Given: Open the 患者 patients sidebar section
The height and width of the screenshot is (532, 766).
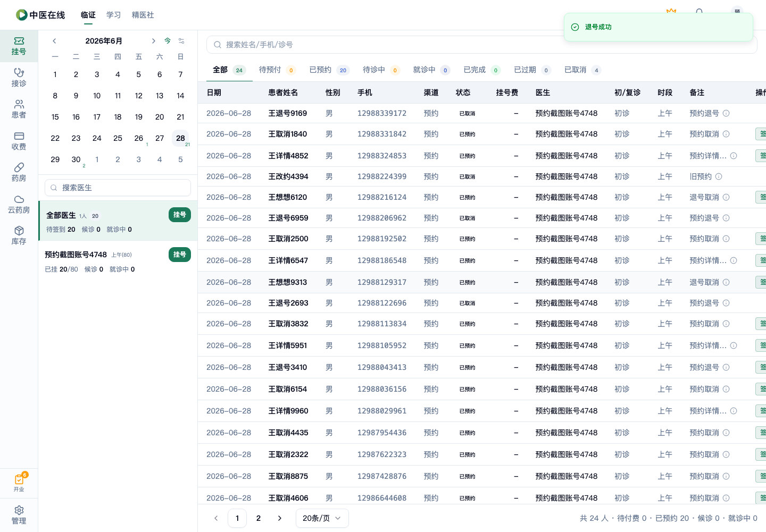Looking at the screenshot, I should point(19,109).
